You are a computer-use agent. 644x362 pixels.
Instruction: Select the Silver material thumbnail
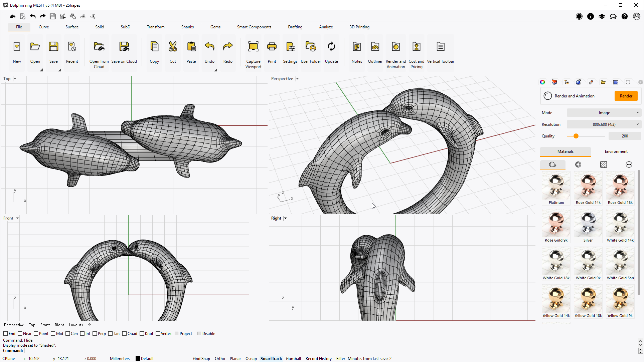coord(588,227)
